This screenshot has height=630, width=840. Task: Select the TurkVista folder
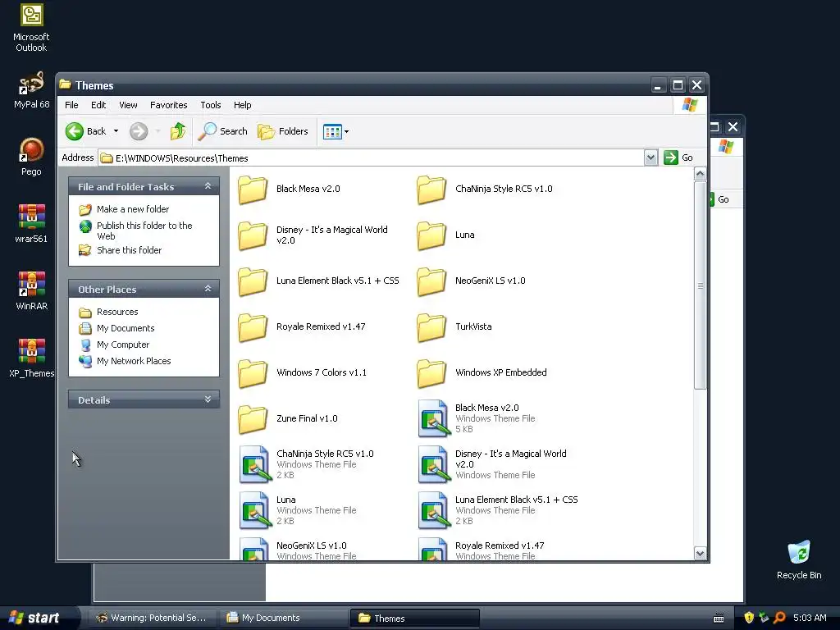coord(454,326)
